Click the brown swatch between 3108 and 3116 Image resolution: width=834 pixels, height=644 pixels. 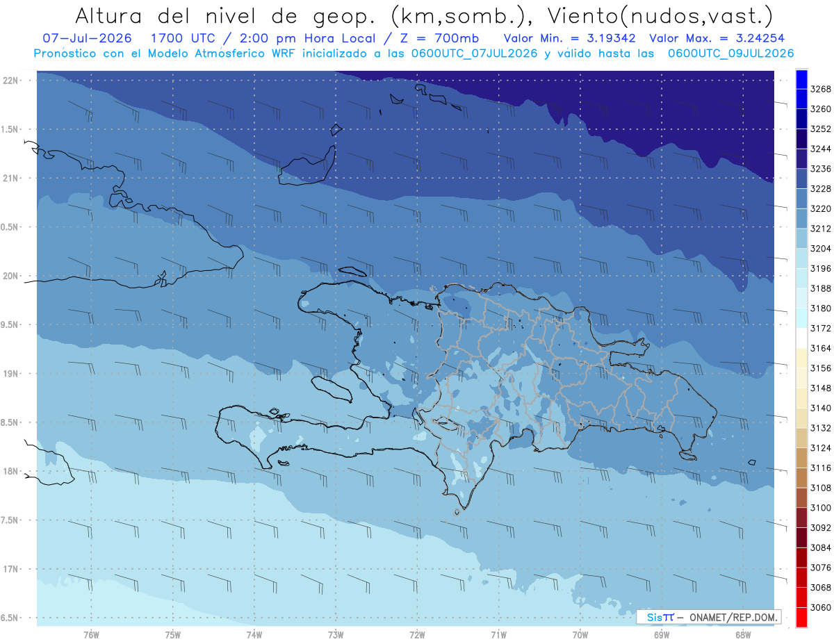click(801, 478)
